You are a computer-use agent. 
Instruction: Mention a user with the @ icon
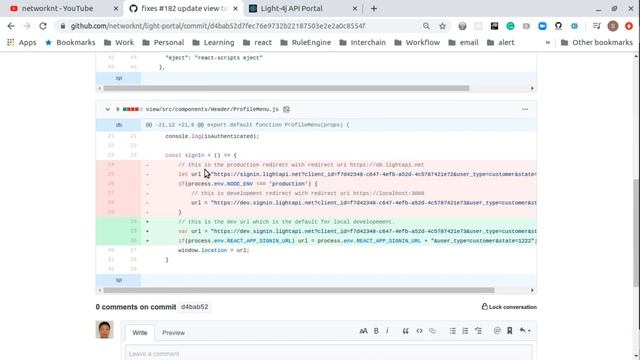tap(497, 331)
